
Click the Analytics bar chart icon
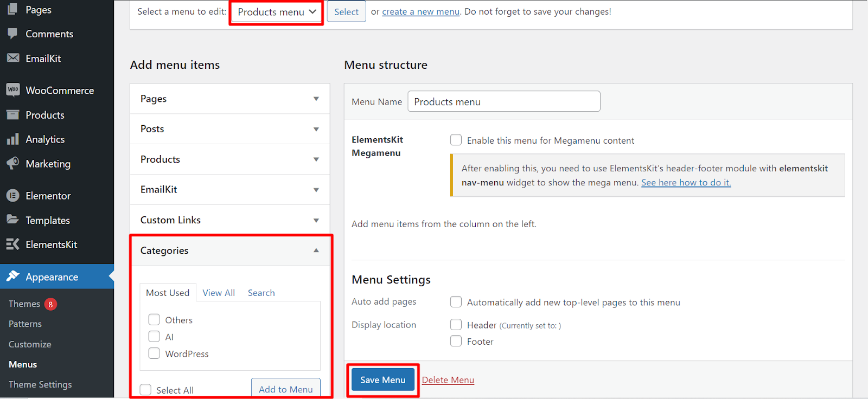13,139
